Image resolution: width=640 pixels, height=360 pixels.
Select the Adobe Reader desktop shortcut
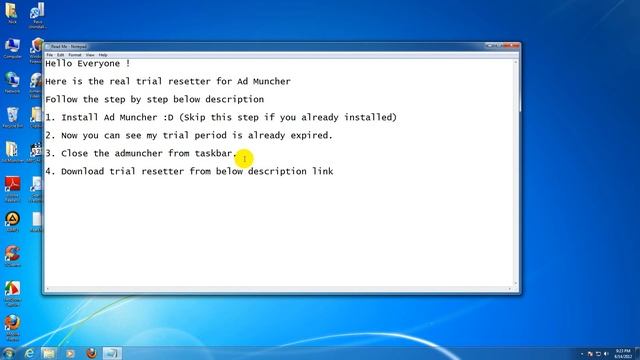coord(12,189)
